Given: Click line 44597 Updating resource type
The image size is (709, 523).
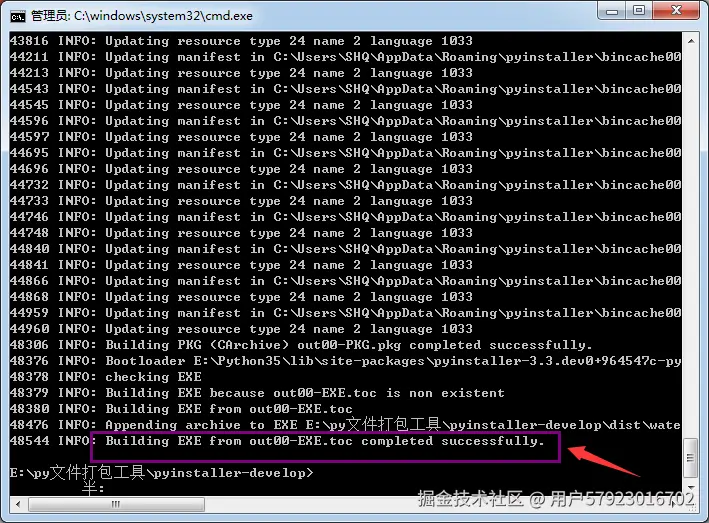Looking at the screenshot, I should [241, 137].
